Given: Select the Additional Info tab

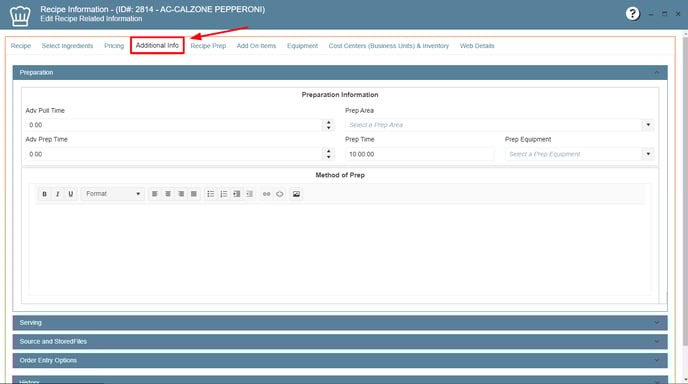Looking at the screenshot, I should [157, 45].
